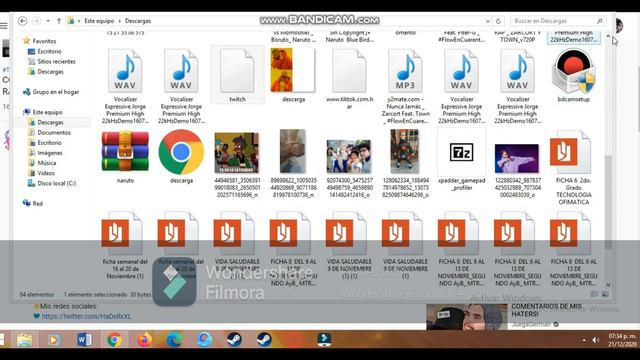Select the bdcamsetup installer icon

click(x=573, y=71)
